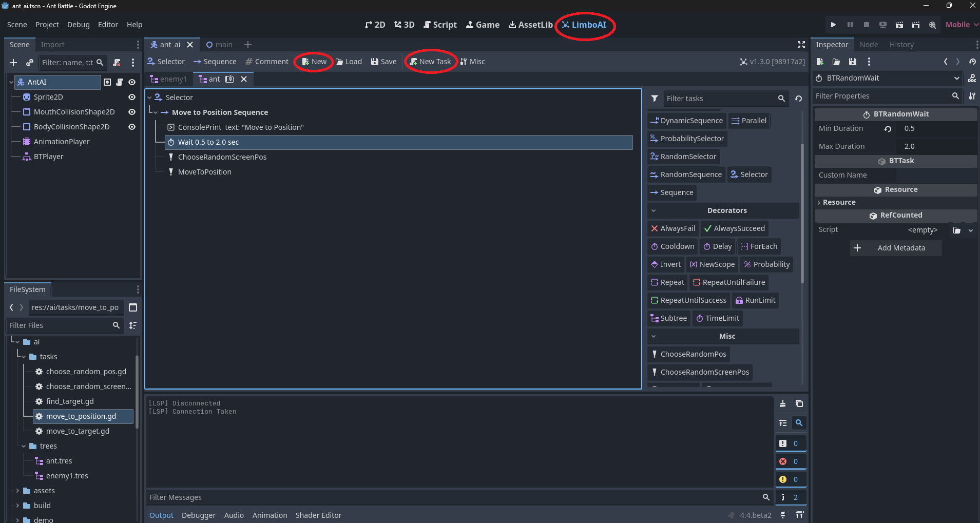Open Movie Maker mode icon
Screen dimensions: 980x523
932,25
